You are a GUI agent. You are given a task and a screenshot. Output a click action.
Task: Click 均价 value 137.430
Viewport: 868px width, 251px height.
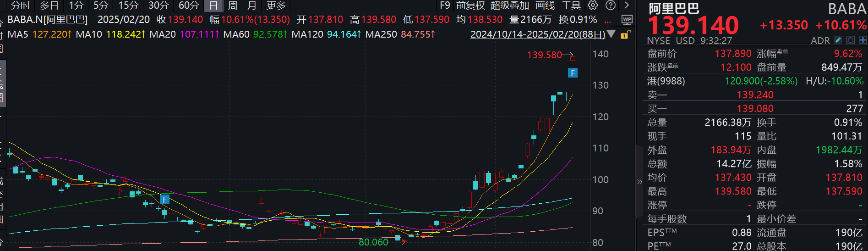pos(733,178)
